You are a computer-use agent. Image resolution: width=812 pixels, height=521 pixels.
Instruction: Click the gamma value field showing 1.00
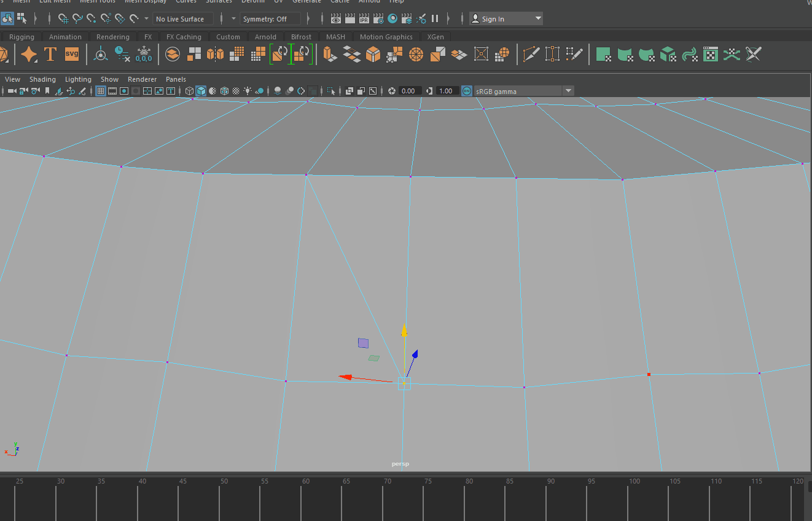[x=447, y=91]
